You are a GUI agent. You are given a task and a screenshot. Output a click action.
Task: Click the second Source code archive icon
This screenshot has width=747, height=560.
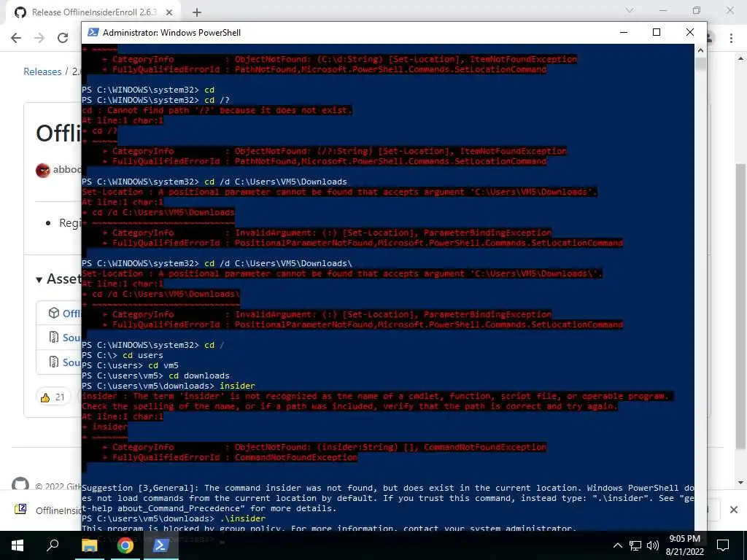point(54,362)
